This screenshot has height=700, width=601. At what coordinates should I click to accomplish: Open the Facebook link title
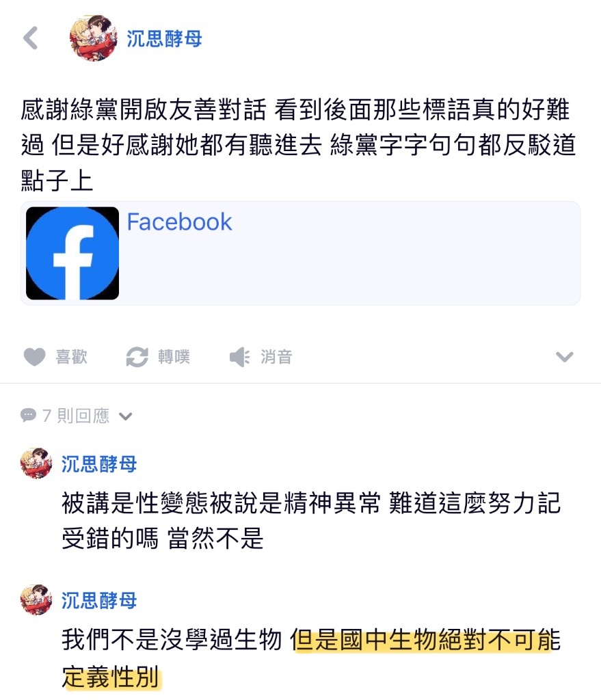click(x=180, y=222)
